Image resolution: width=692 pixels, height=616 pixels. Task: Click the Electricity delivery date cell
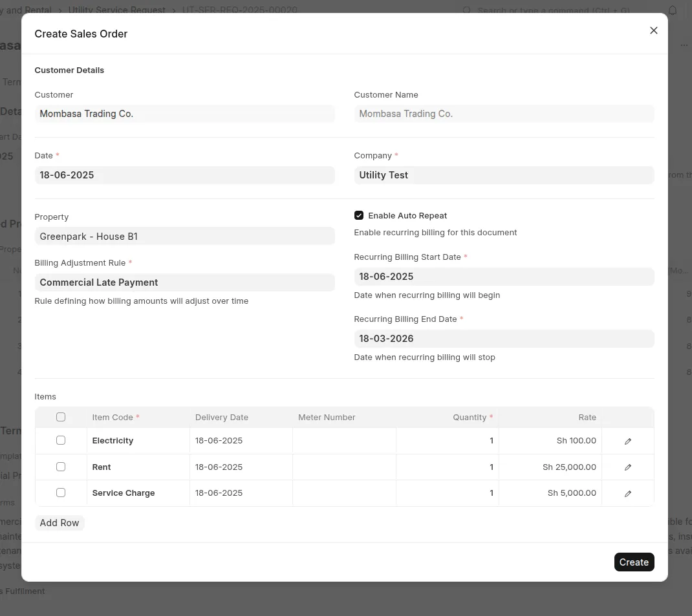pyautogui.click(x=241, y=440)
